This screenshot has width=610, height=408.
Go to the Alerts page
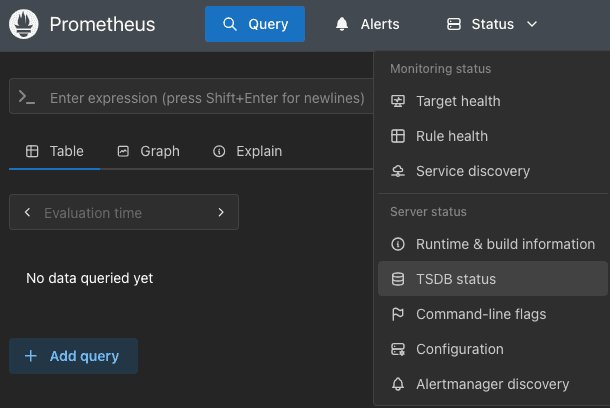click(367, 24)
